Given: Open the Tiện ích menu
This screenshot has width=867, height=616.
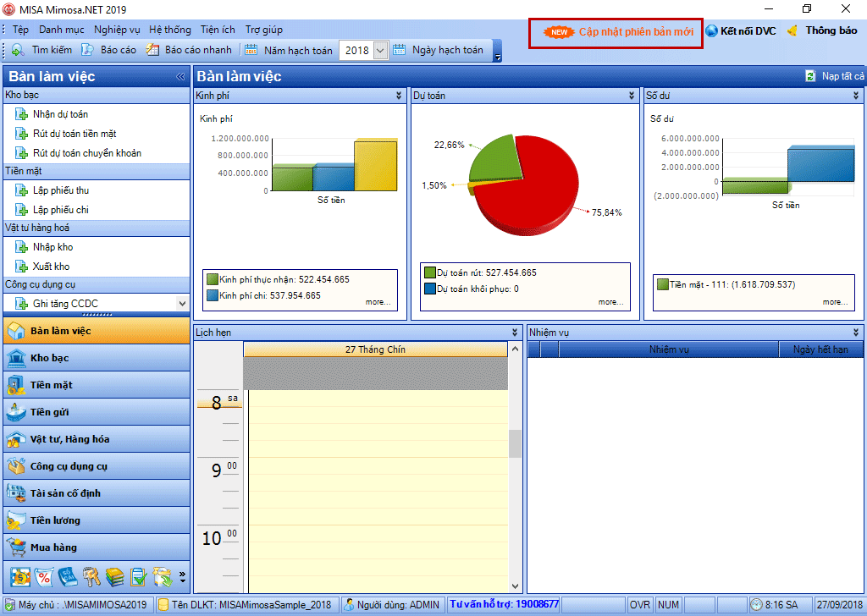Looking at the screenshot, I should (x=218, y=30).
